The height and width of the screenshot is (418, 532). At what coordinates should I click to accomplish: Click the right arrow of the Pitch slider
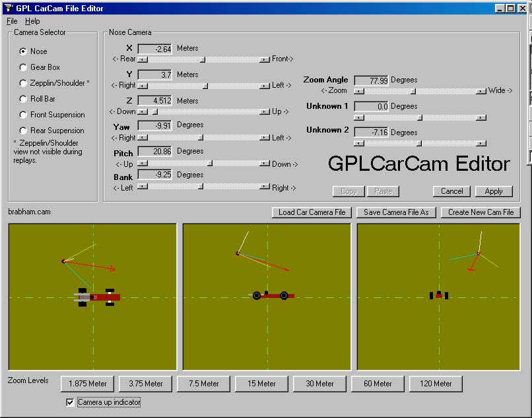pyautogui.click(x=265, y=164)
